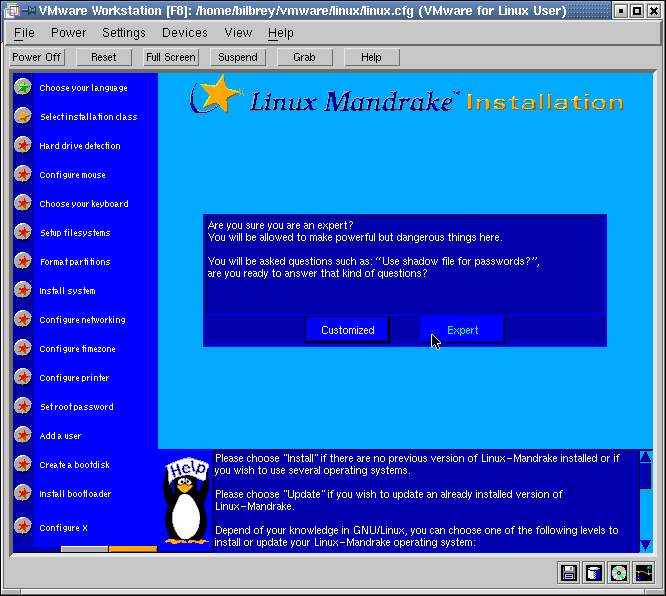Select the Configure networking step
This screenshot has height=596, width=666.
(x=82, y=320)
